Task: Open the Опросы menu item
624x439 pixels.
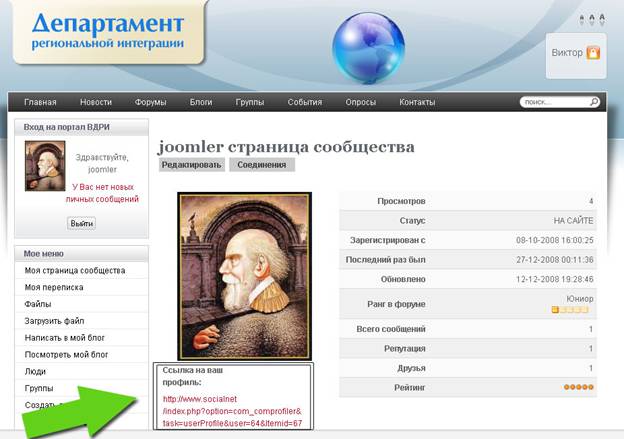Action: 361,102
